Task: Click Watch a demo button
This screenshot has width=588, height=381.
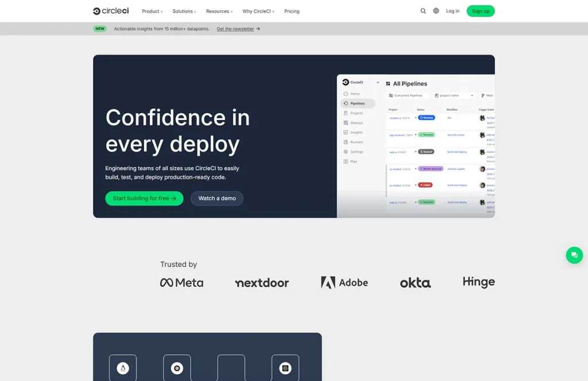Action: click(x=217, y=198)
